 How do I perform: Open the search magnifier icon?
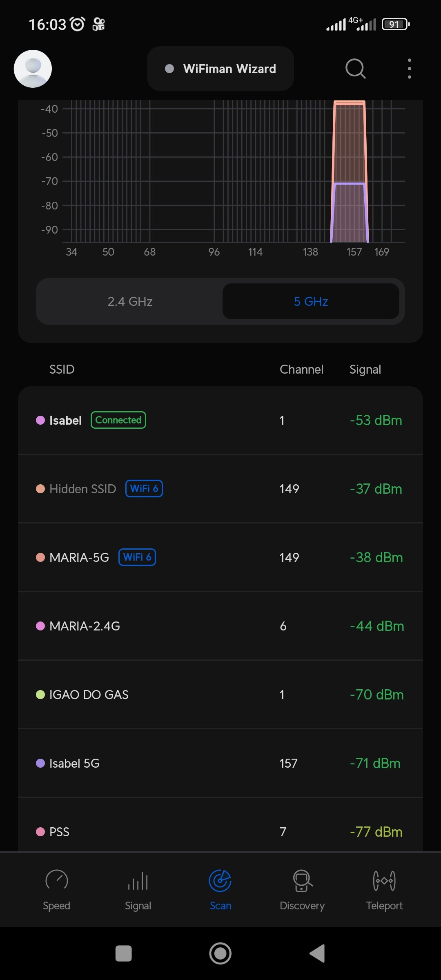click(x=355, y=69)
